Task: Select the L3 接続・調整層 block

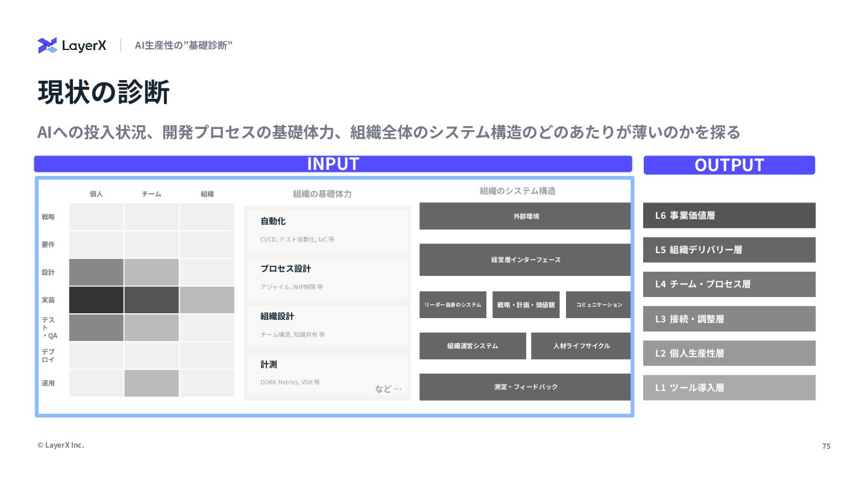Action: (x=729, y=319)
